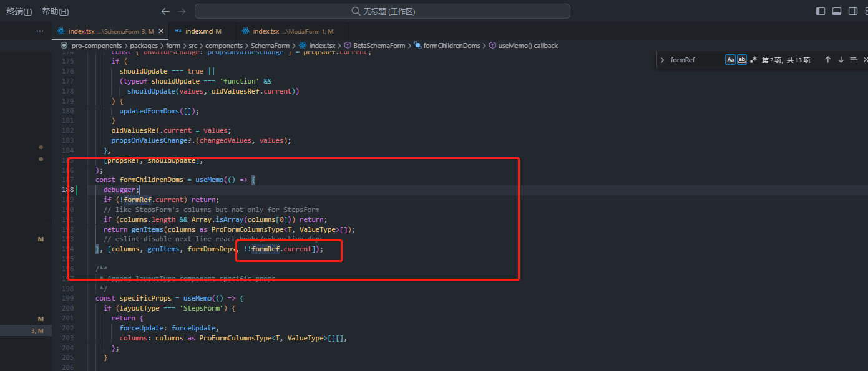This screenshot has height=371, width=868.
Task: Toggle match case (Aa) in the find widget
Action: point(731,59)
